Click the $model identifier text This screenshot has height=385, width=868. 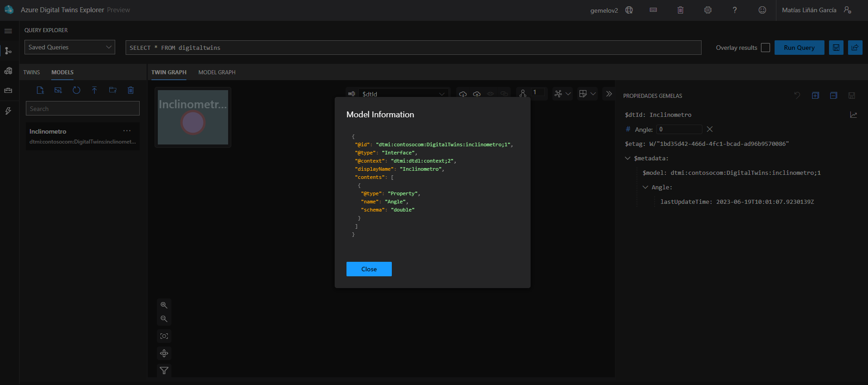click(746, 173)
